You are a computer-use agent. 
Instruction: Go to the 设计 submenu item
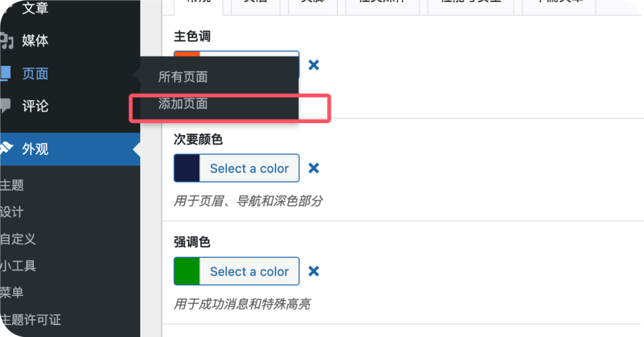12,212
